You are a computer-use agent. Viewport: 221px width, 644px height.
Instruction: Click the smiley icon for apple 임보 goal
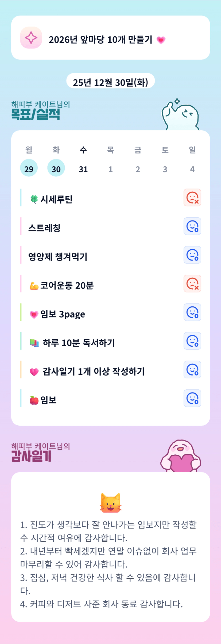click(x=192, y=398)
